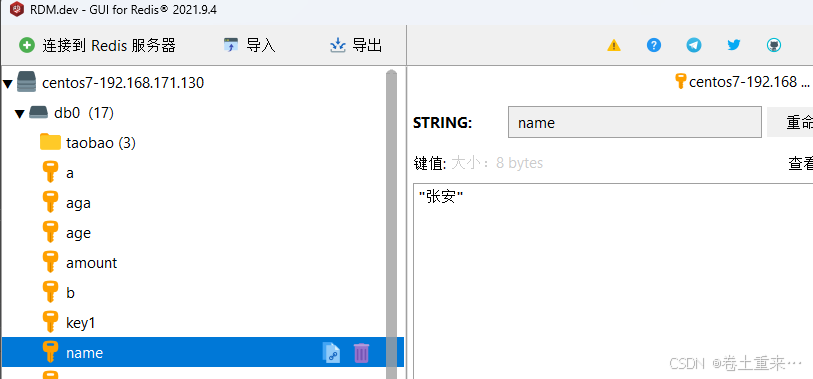Viewport: 813px width, 379px height.
Task: Click the key tree vertical scrollbar
Action: click(x=391, y=224)
